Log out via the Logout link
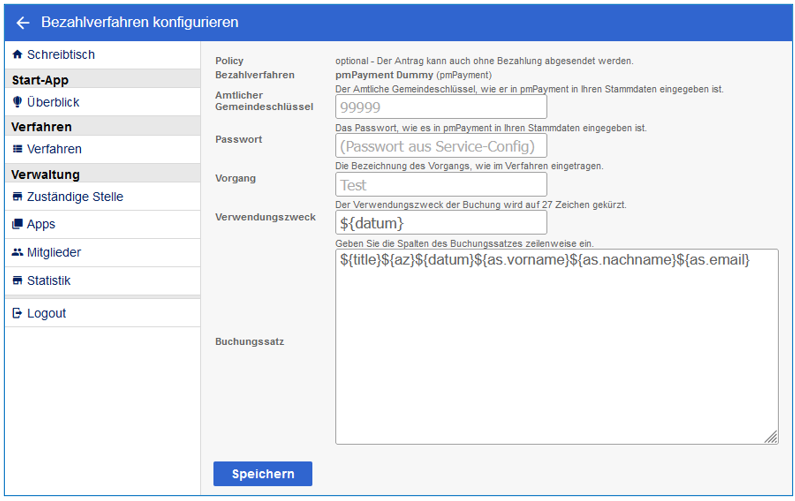Screen dimensions: 795x501 click(x=46, y=313)
